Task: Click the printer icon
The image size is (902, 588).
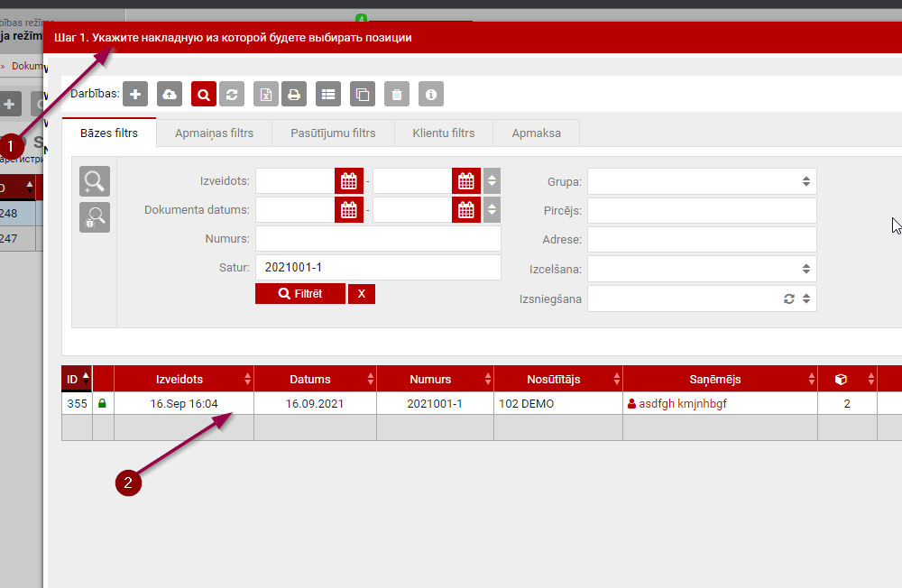Action: 293,94
